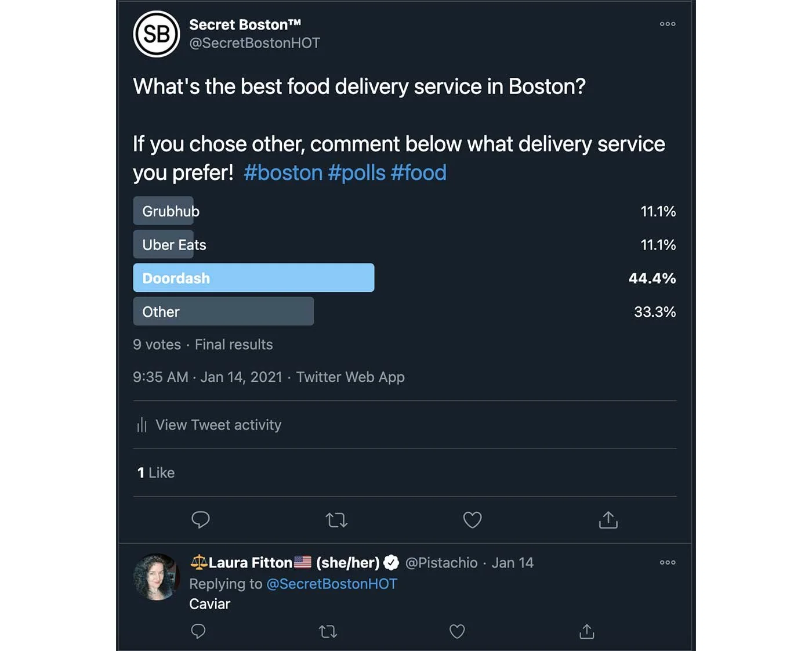
Task: Select the Doordash poll result bar
Action: tap(253, 278)
